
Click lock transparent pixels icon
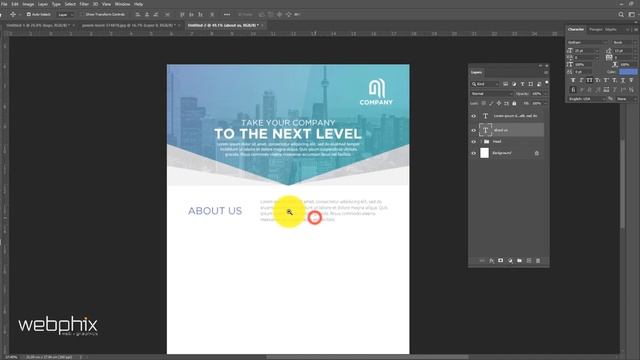point(484,104)
